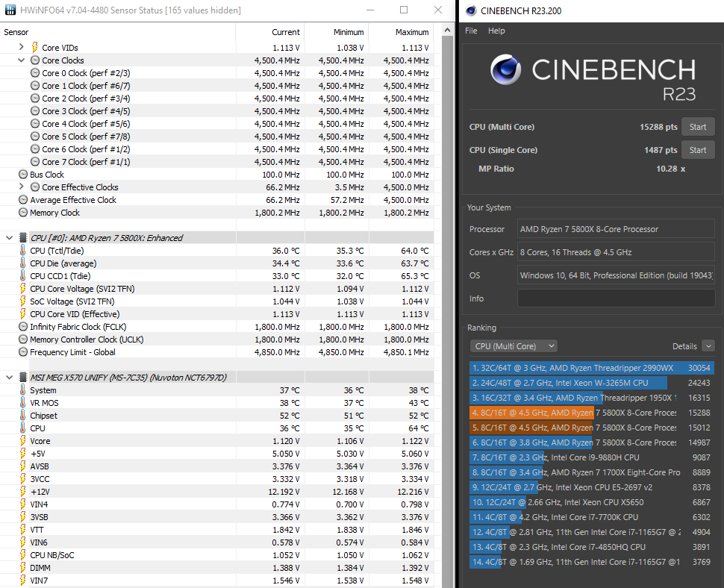This screenshot has width=724, height=588.
Task: Click clock icon beside Core 0 Clock
Action: 35,73
